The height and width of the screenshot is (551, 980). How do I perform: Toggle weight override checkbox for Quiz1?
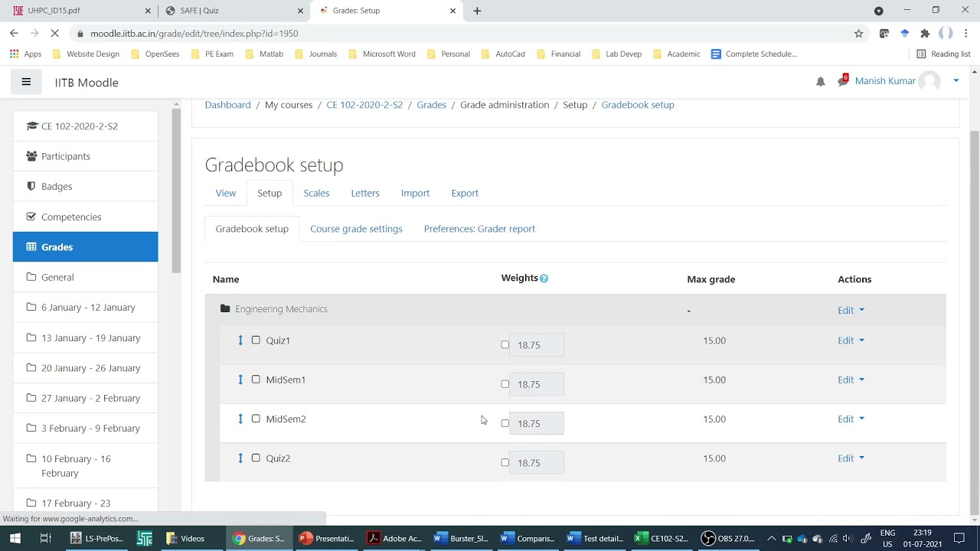505,345
